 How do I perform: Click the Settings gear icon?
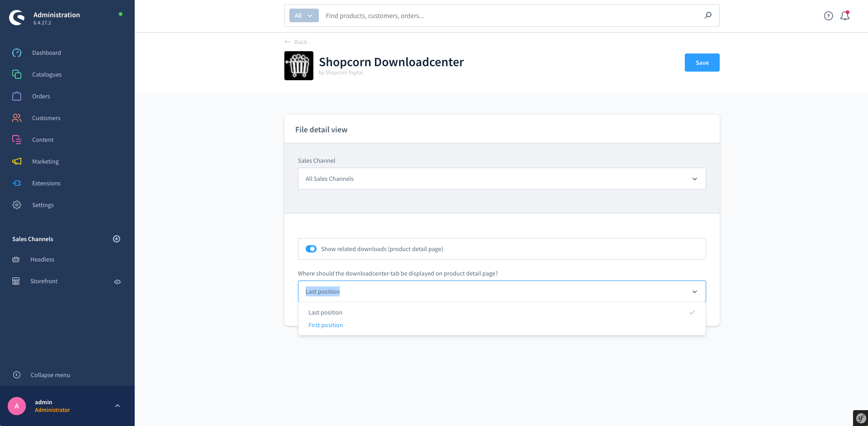(x=17, y=205)
